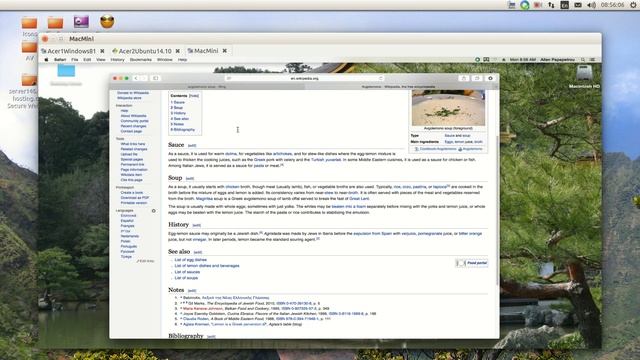Click 'Download as PDF' in sidebar
Viewport: 640px width, 360px height.
135,198
